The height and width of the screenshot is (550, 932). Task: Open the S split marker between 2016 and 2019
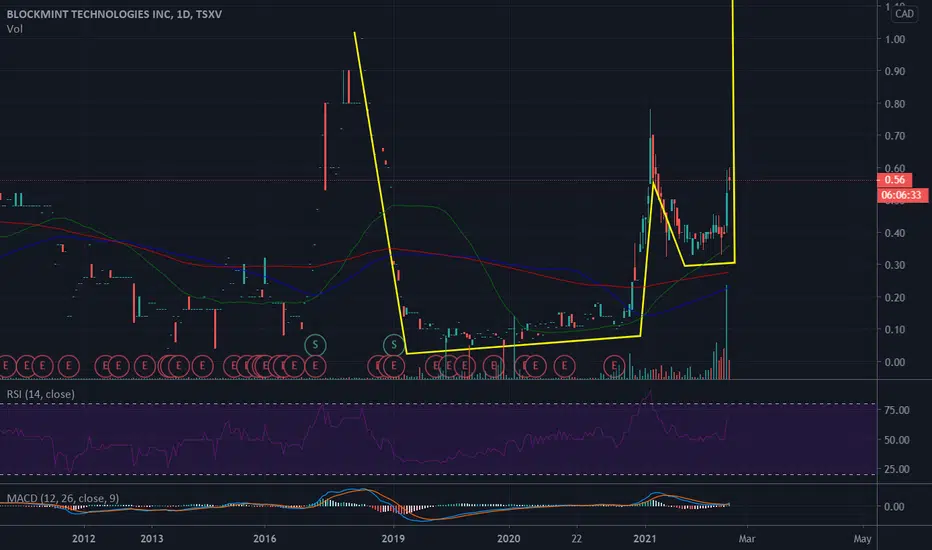315,345
